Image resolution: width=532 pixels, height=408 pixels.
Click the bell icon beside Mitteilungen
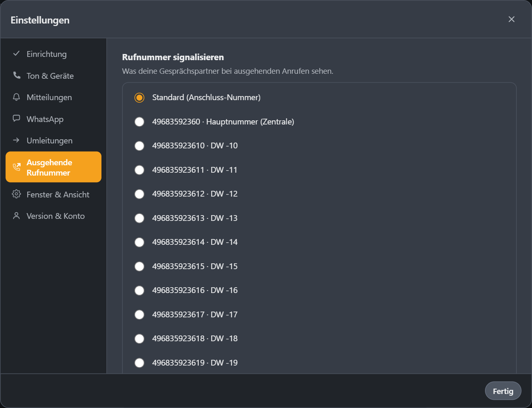click(16, 97)
